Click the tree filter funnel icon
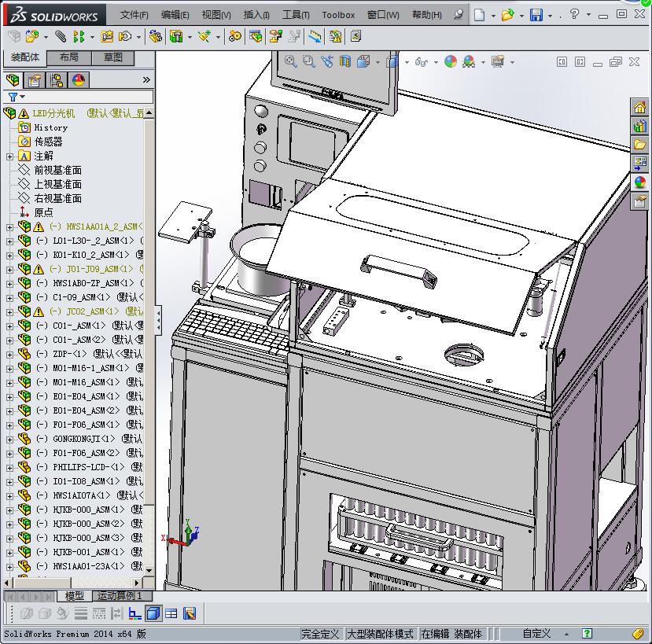 click(x=13, y=97)
